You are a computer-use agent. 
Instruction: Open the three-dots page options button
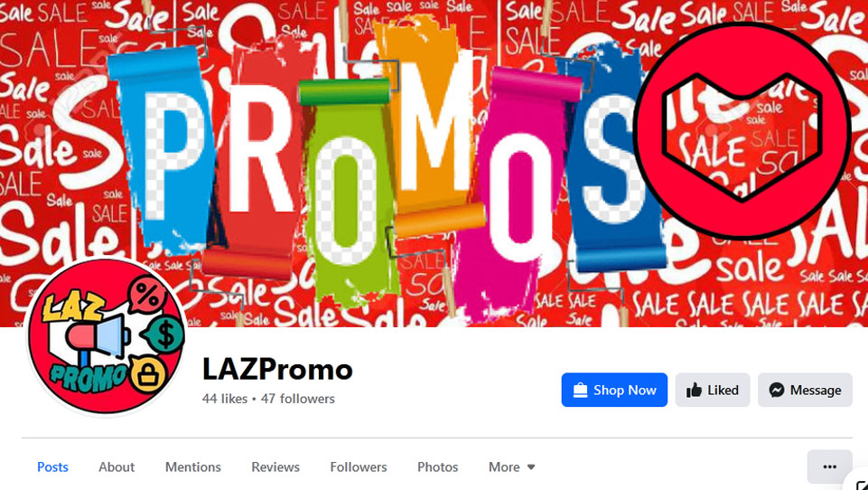[x=829, y=466]
